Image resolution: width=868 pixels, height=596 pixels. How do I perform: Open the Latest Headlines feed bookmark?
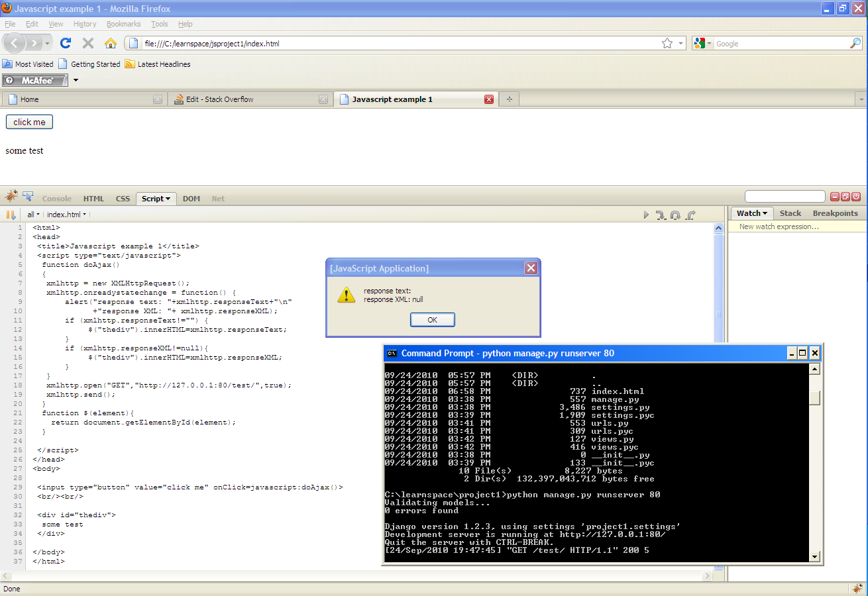click(x=158, y=64)
